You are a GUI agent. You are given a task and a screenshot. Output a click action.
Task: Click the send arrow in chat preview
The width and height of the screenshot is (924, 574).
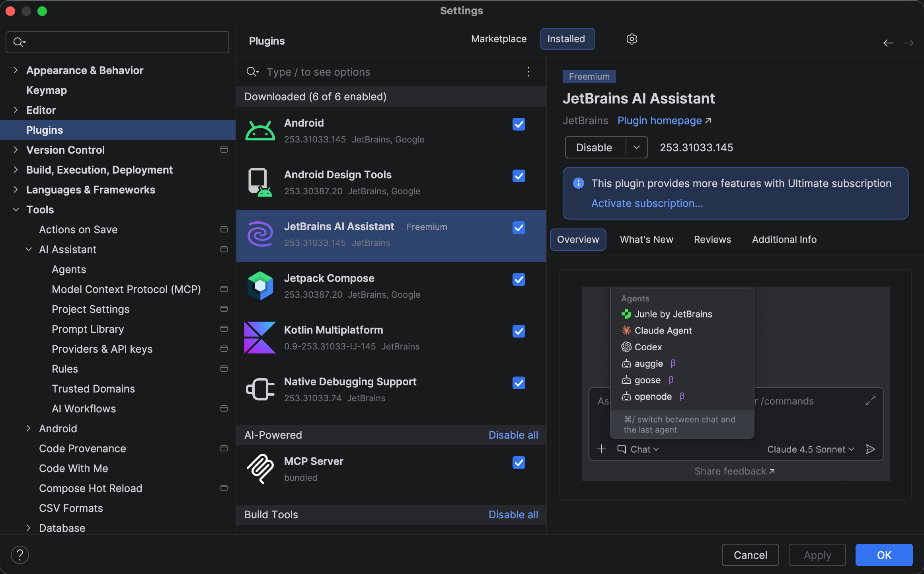click(x=871, y=449)
